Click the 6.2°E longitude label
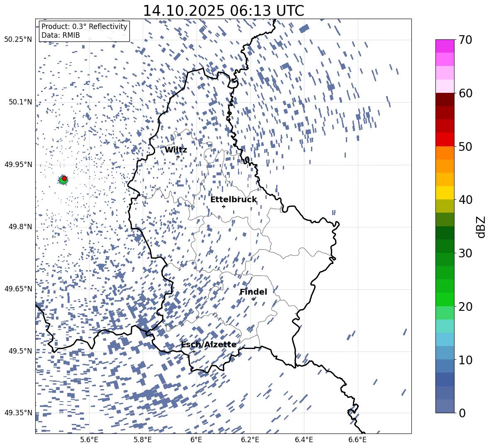This screenshot has width=491, height=448. click(x=250, y=440)
